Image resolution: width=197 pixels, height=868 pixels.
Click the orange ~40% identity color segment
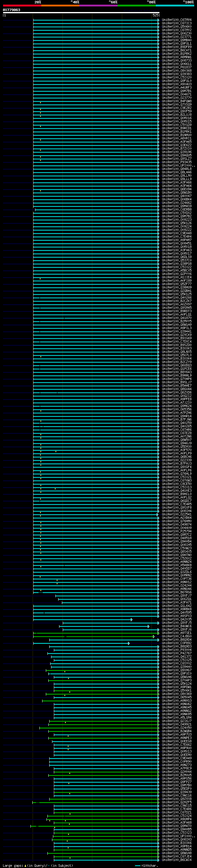click(60, 6)
